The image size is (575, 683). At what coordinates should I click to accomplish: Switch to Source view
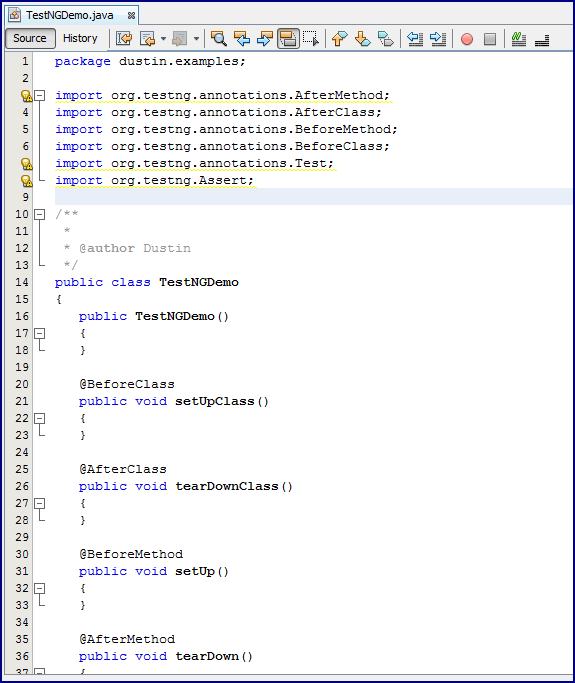coord(30,38)
